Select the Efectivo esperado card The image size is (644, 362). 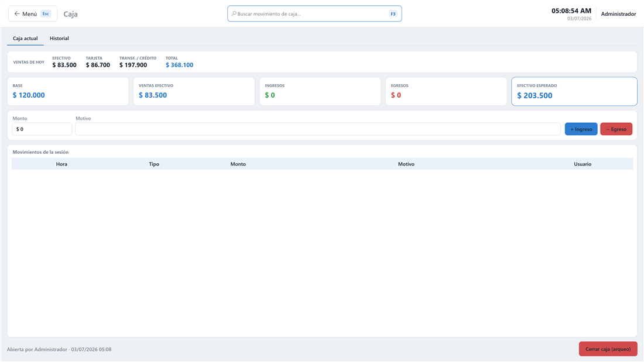(574, 92)
